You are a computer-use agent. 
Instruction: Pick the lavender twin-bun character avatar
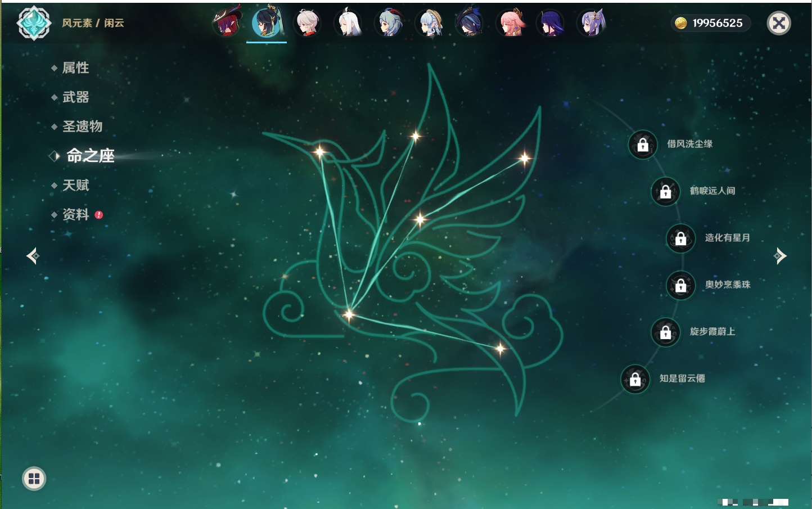(592, 23)
